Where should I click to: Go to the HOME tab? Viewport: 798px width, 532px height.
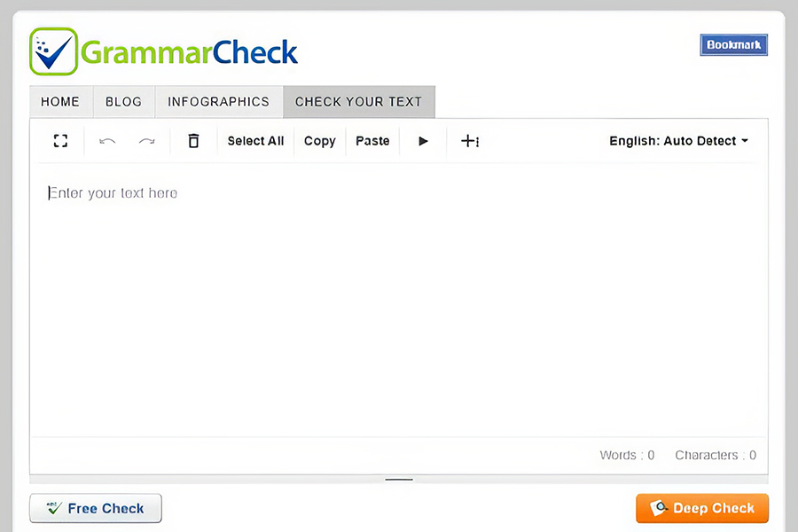(x=60, y=102)
